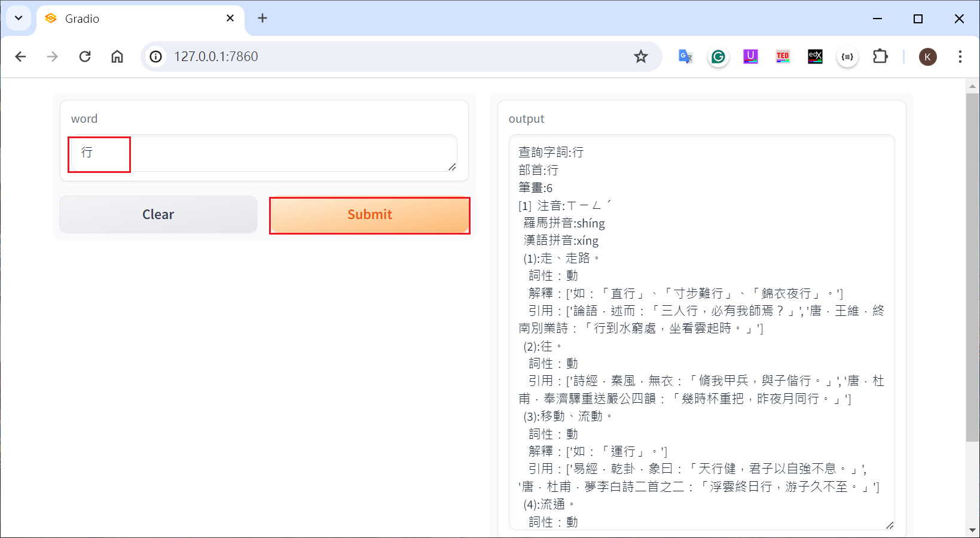Viewport: 980px width, 538px height.
Task: Click the Submit button
Action: point(370,215)
